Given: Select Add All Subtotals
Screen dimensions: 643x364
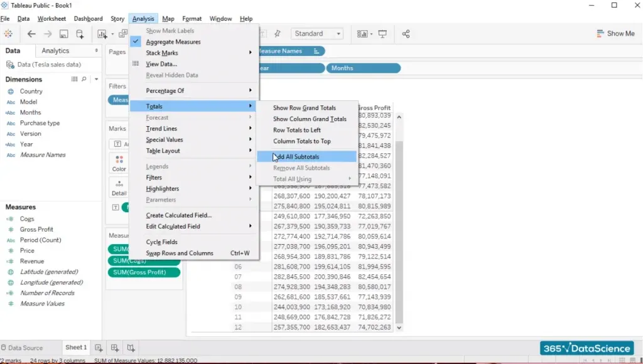Looking at the screenshot, I should click(x=297, y=156).
